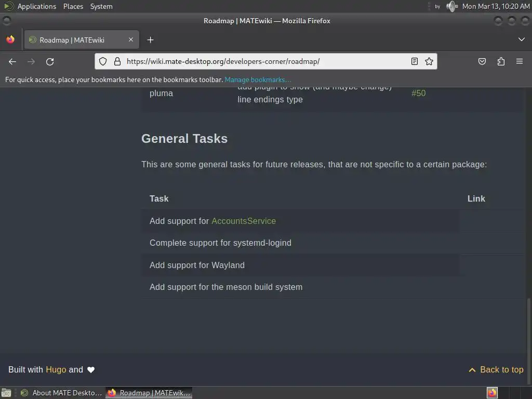The width and height of the screenshot is (532, 399).
Task: Open a new tab with the plus button
Action: coord(150,40)
